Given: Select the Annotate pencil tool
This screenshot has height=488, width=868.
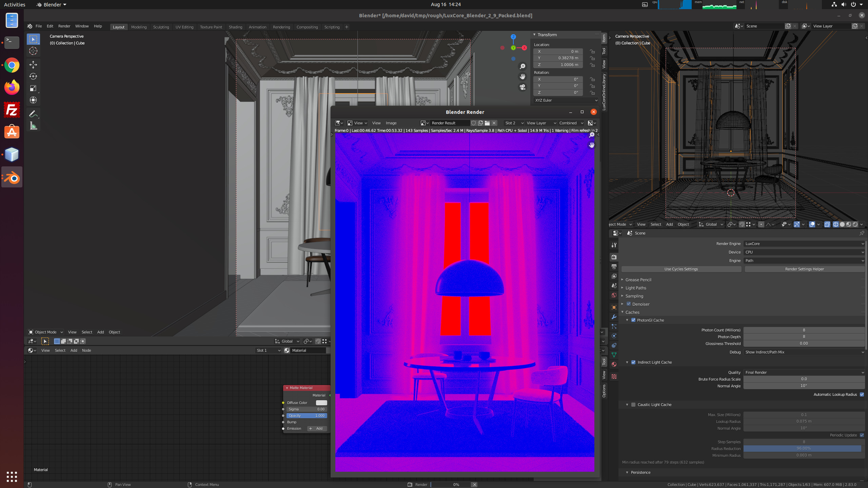Looking at the screenshot, I should tap(33, 114).
